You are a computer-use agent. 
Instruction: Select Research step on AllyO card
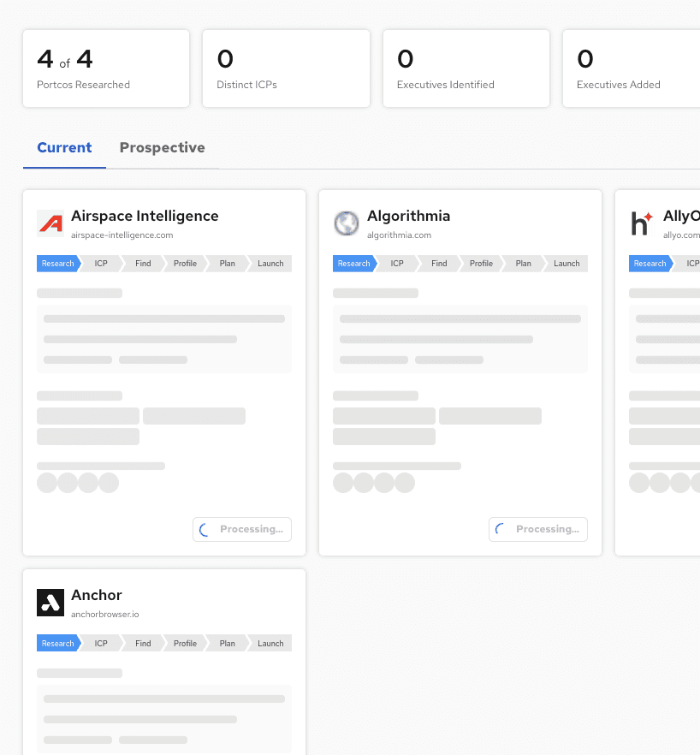[650, 264]
